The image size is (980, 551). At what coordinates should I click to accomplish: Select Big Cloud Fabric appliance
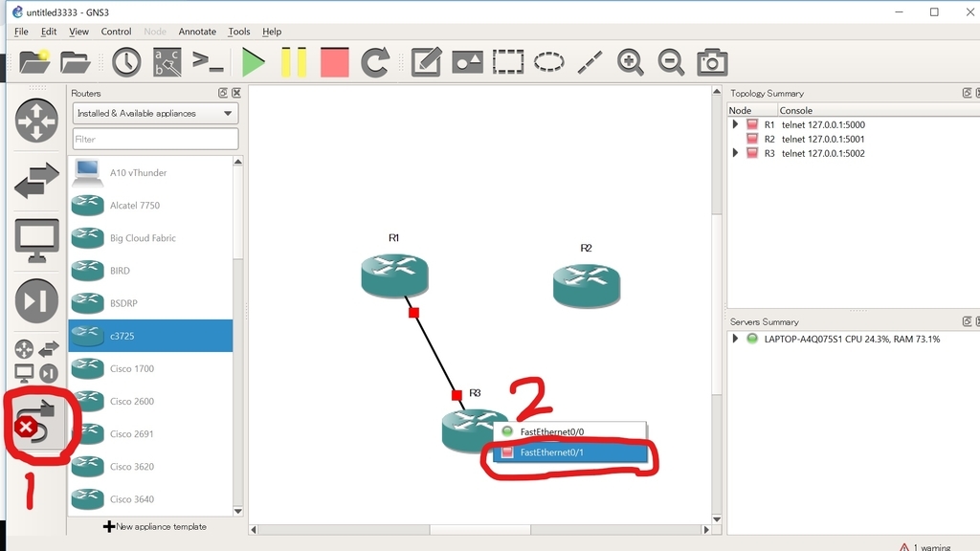click(x=150, y=238)
